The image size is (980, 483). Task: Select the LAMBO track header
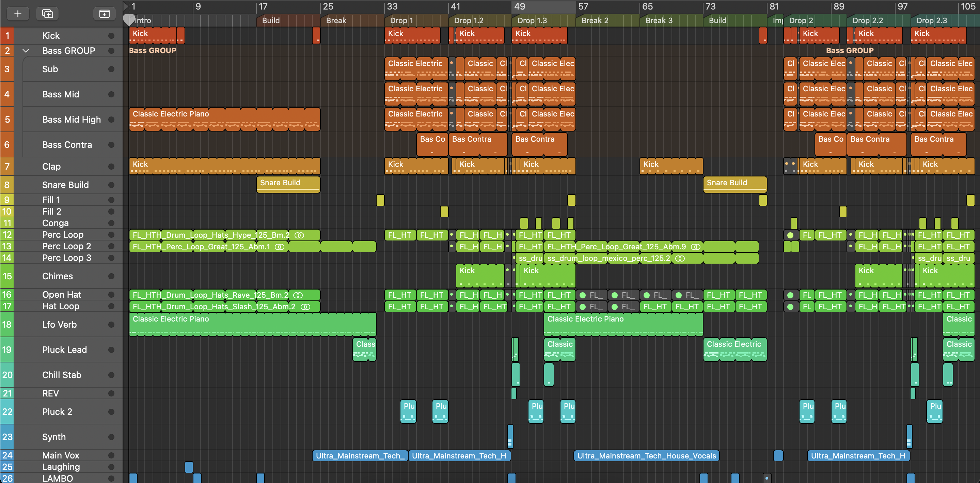[68, 478]
